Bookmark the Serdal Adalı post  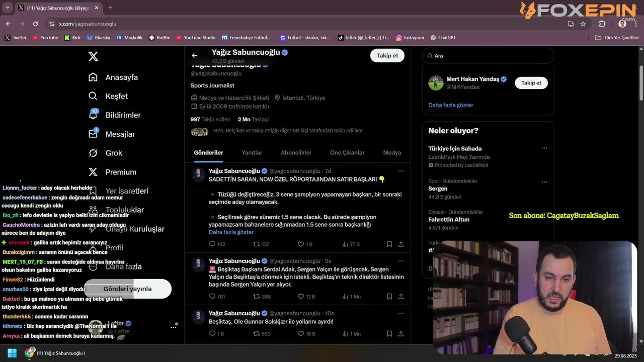point(389,297)
